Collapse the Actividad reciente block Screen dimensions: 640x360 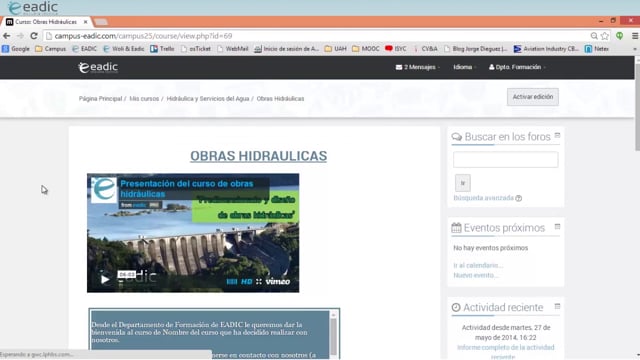coord(557,306)
